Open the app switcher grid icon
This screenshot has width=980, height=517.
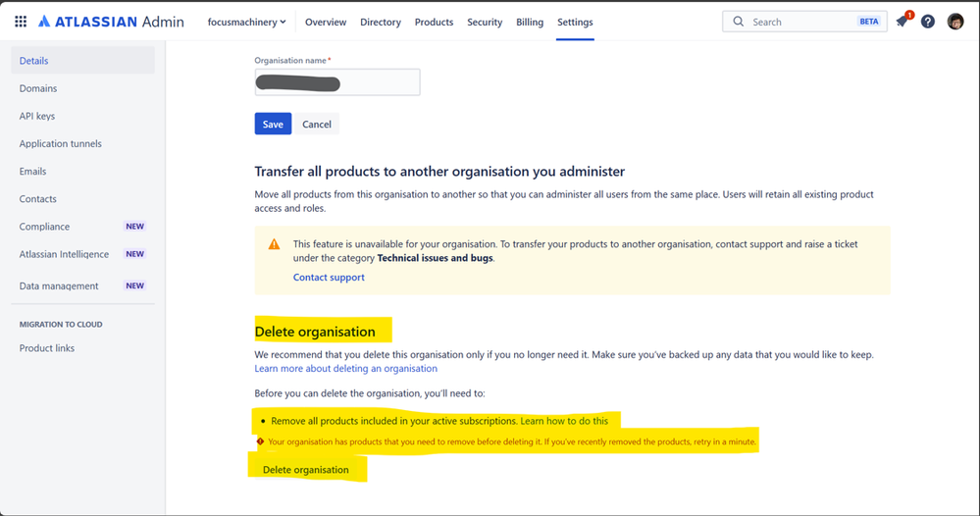[21, 22]
